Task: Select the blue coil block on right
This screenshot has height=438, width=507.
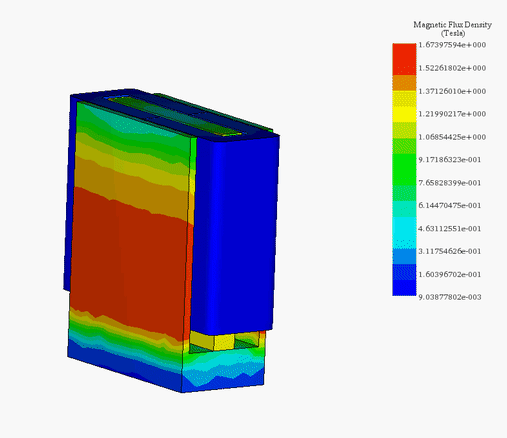Action: [235, 233]
